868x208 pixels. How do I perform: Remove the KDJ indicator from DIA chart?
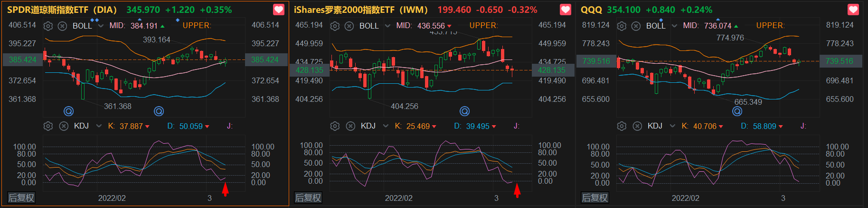(64, 126)
